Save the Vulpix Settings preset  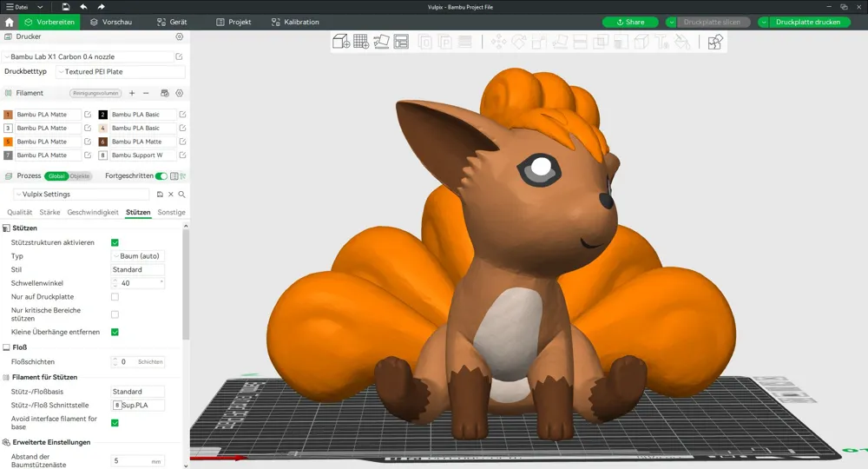tap(160, 195)
